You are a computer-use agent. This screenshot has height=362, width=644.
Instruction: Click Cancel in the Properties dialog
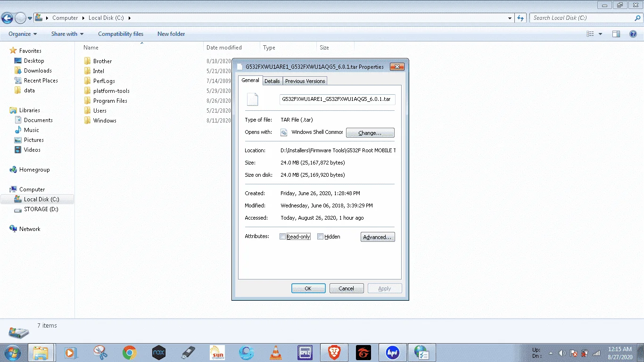click(346, 288)
